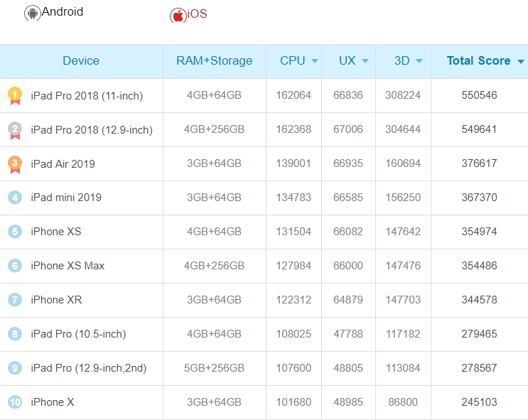This screenshot has height=420, width=528.
Task: Click the rank 6 circle badge
Action: [x=15, y=266]
